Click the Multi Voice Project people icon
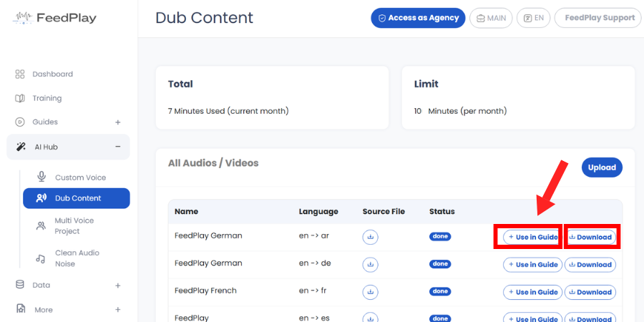 pos(41,226)
